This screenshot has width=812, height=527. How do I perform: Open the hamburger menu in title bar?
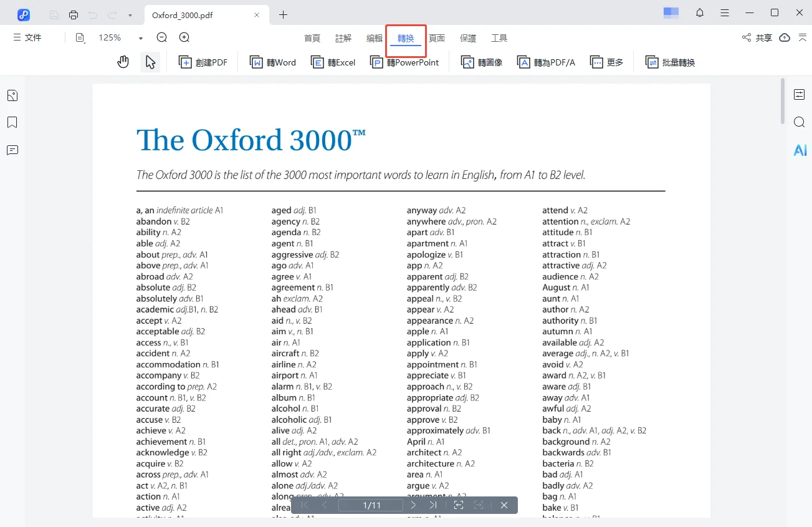[725, 13]
